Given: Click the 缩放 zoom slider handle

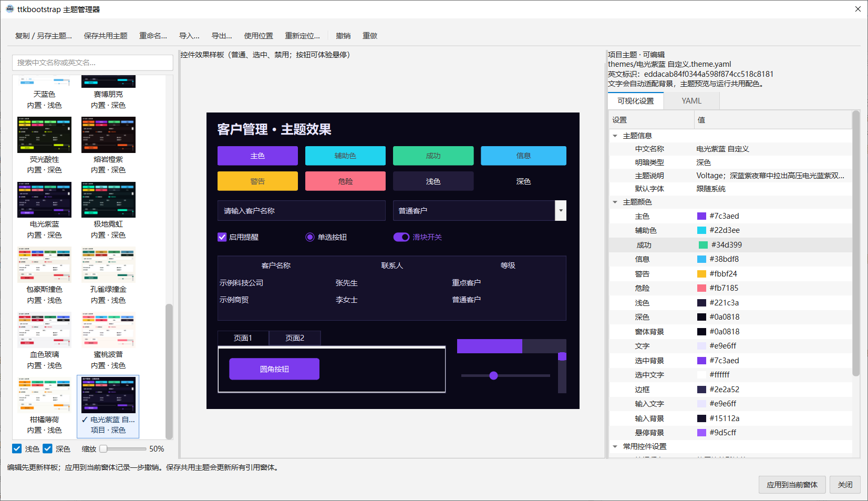Looking at the screenshot, I should click(104, 448).
